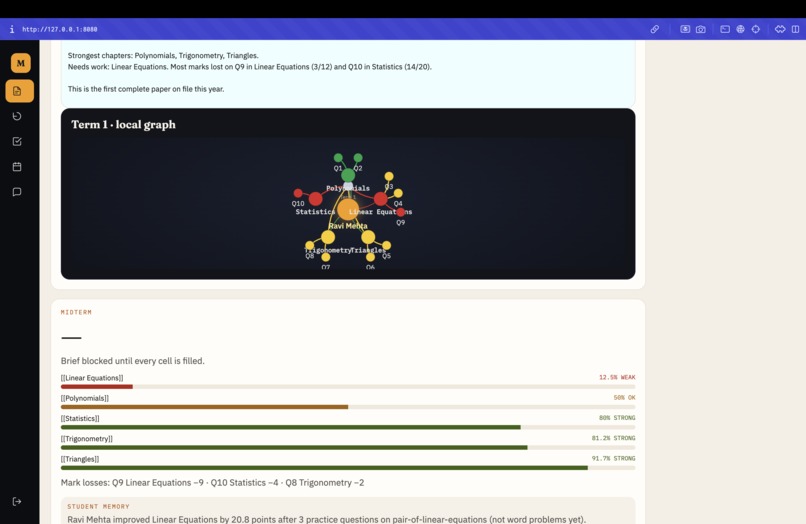This screenshot has height=524, width=806.
Task: Click the 'Strongest chapters: Polynomials' line
Action: click(163, 56)
